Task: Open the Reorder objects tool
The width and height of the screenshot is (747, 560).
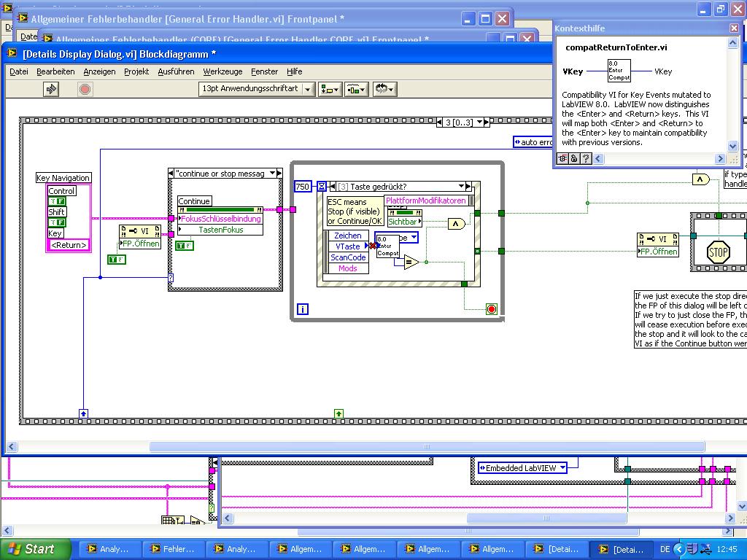Action: 384,89
